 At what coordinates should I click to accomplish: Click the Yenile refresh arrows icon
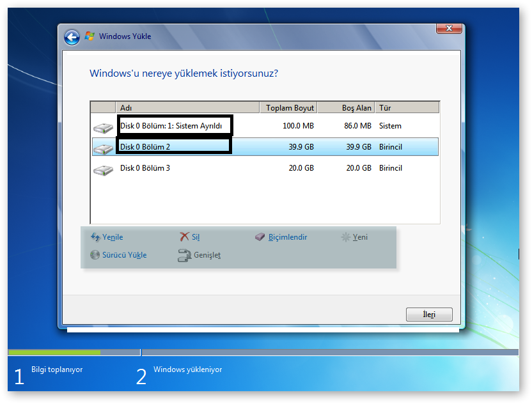click(95, 237)
